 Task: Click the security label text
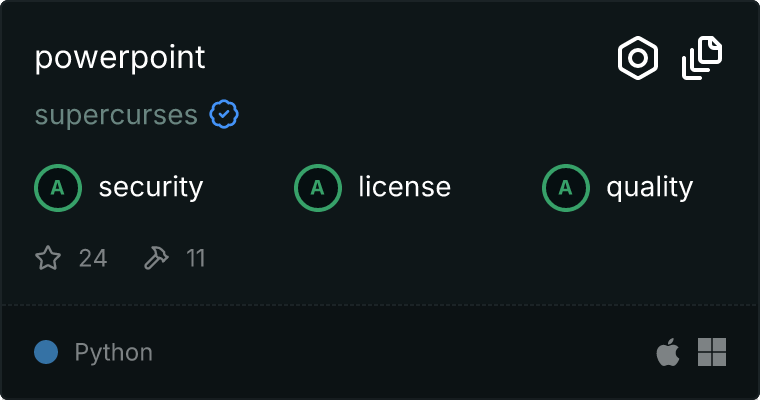(151, 188)
